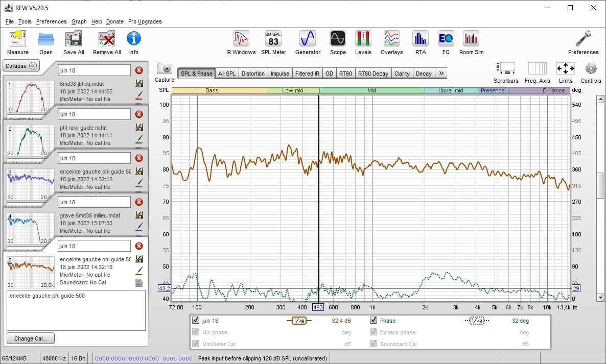Click Remove All icon
Image resolution: width=606 pixels, height=364 pixels.
(x=107, y=39)
